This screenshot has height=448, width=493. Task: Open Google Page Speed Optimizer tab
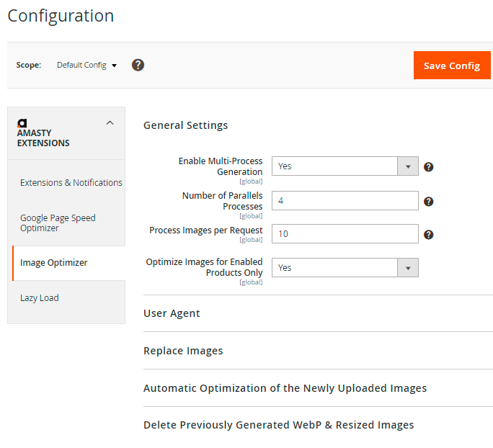(x=58, y=223)
